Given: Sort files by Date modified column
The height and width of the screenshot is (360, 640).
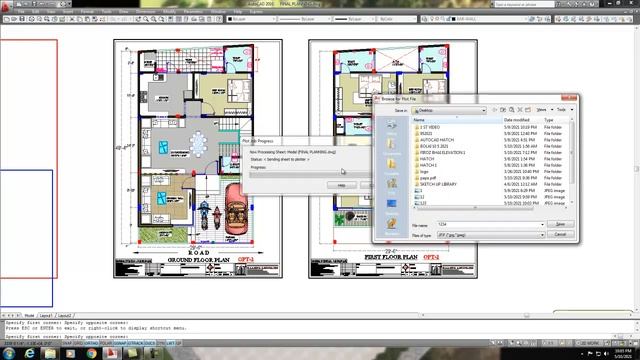Looking at the screenshot, I should point(522,120).
